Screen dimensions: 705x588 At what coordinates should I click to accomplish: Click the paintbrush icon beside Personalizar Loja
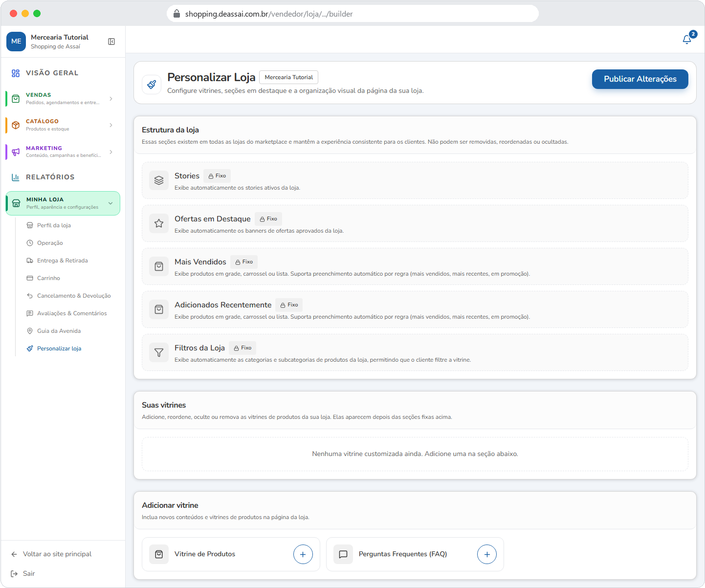click(x=152, y=84)
